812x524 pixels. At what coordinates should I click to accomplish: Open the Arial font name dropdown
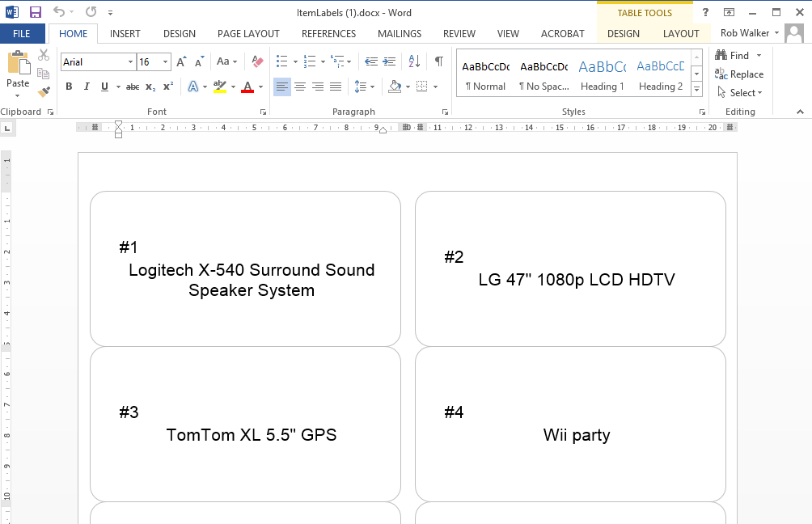coord(130,62)
